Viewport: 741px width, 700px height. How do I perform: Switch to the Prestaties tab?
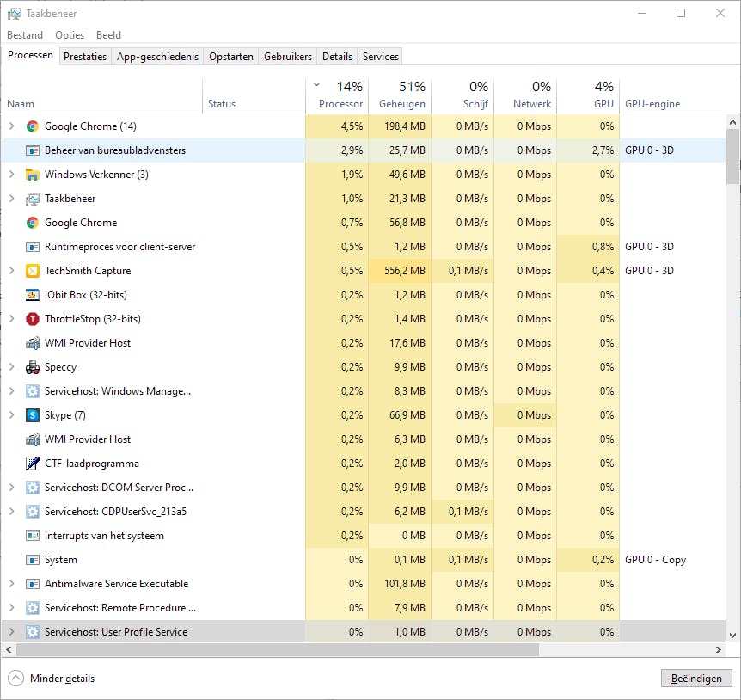pos(85,57)
